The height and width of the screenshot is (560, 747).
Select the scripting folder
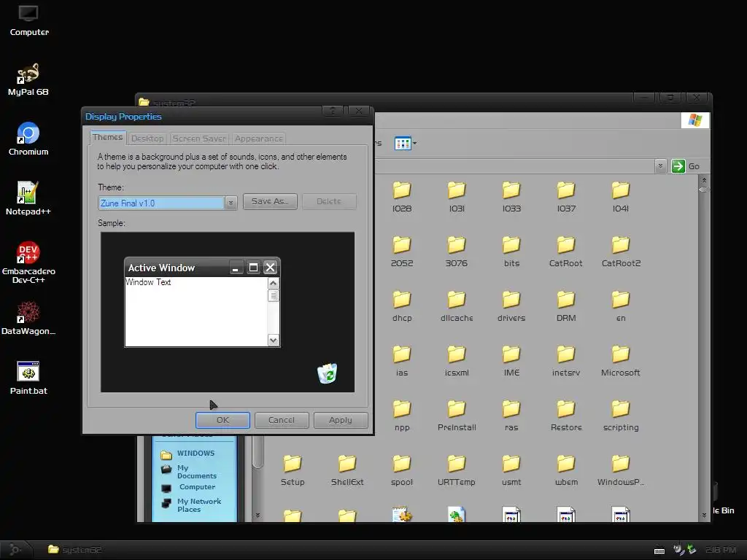tap(621, 416)
